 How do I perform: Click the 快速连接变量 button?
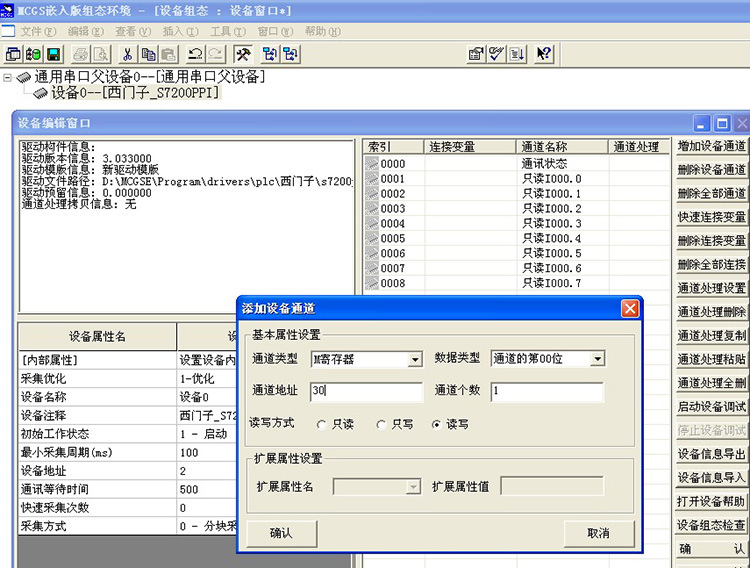pos(711,217)
